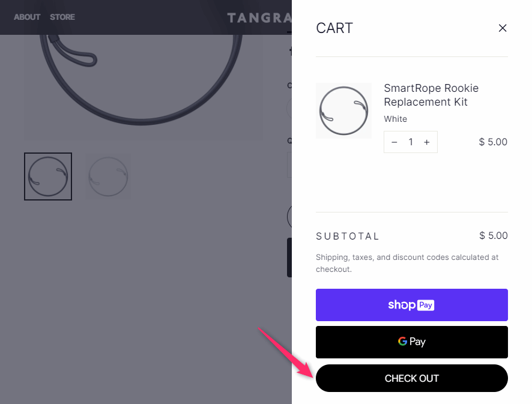Select the first dark rope thumbnail
This screenshot has height=404, width=532.
(48, 176)
